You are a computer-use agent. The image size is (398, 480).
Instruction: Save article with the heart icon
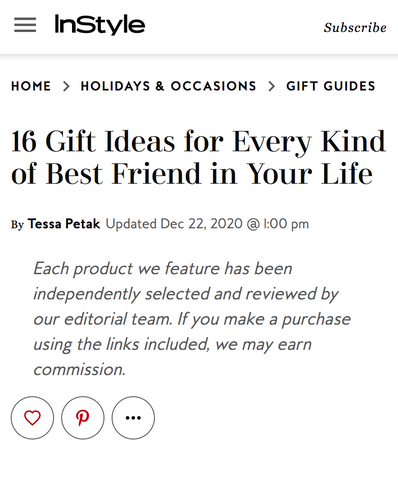[32, 418]
